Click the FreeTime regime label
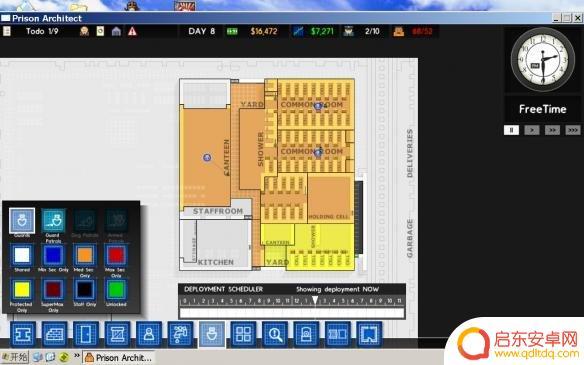This screenshot has height=365, width=584. (543, 109)
